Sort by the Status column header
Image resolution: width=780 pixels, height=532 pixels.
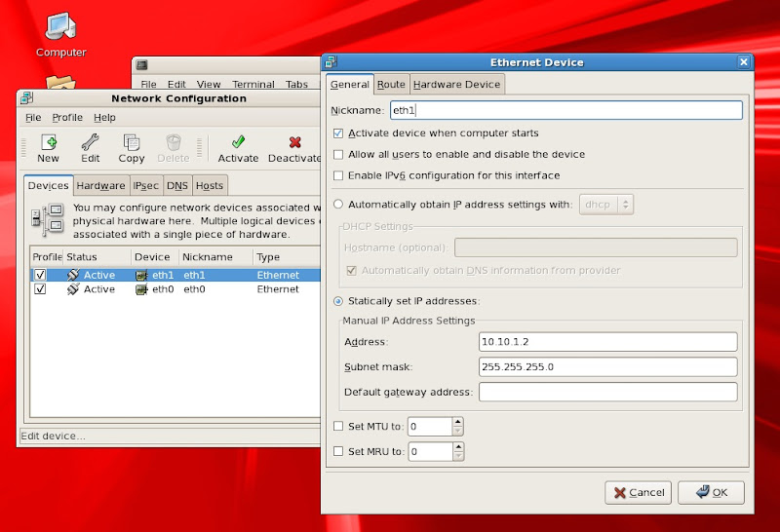[97, 257]
